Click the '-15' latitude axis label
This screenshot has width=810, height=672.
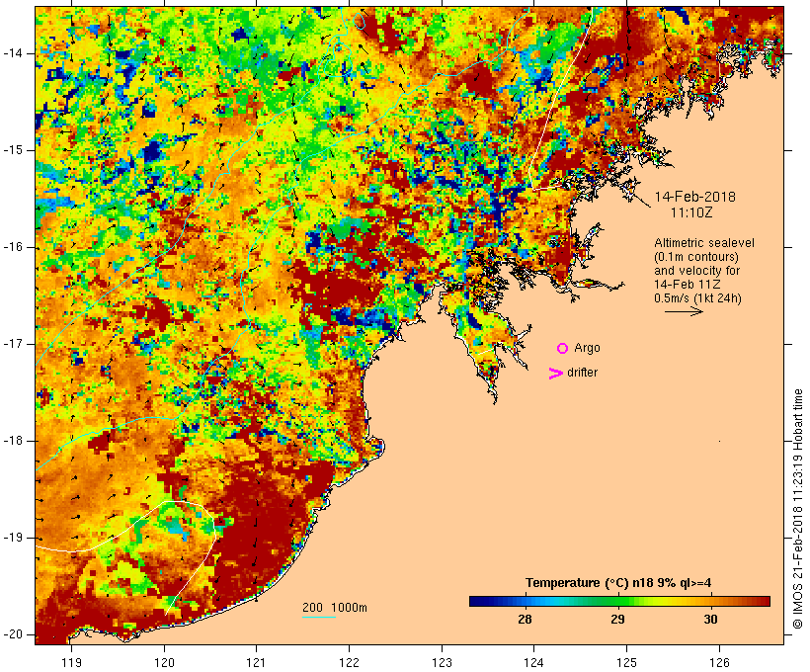pos(13,150)
